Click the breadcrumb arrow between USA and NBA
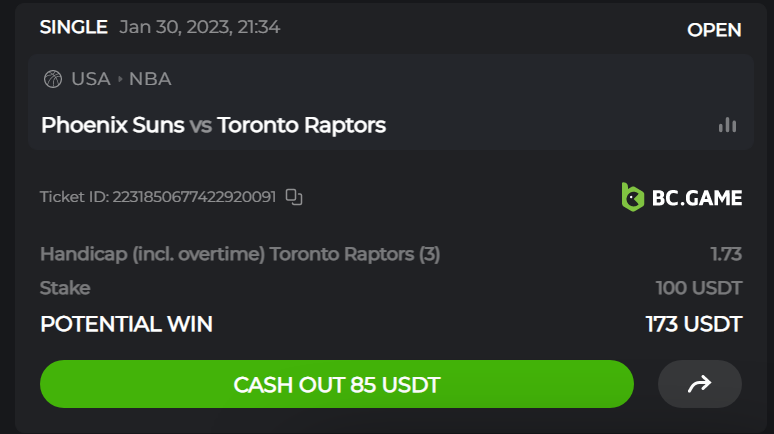 tap(120, 79)
